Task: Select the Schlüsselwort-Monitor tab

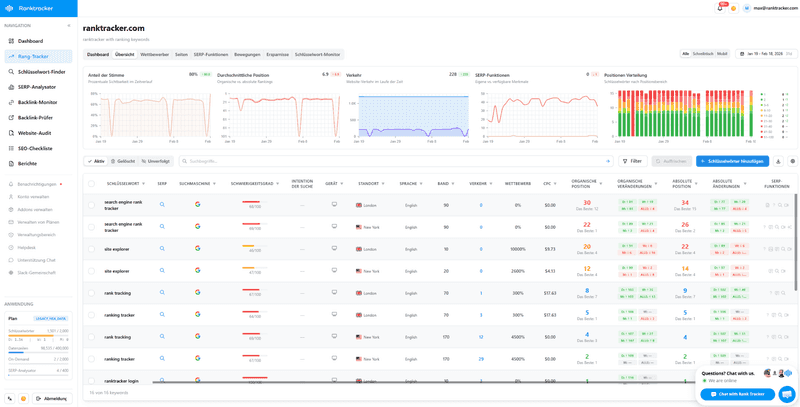Action: tap(317, 55)
